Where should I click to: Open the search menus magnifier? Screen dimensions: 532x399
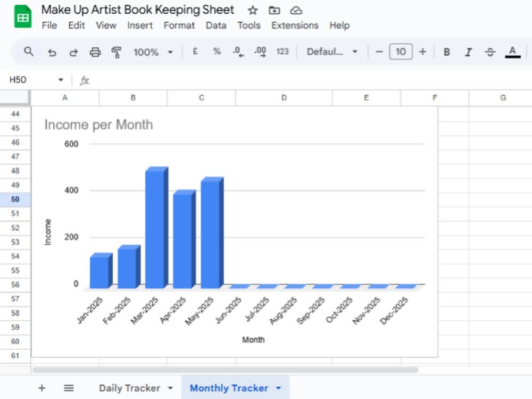point(29,52)
